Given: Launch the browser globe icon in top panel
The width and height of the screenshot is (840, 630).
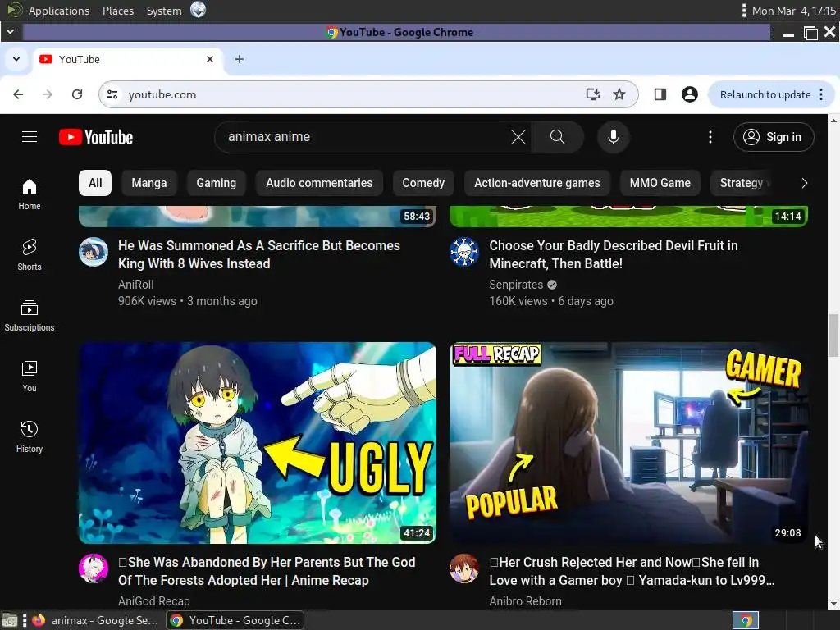Looking at the screenshot, I should (x=199, y=10).
